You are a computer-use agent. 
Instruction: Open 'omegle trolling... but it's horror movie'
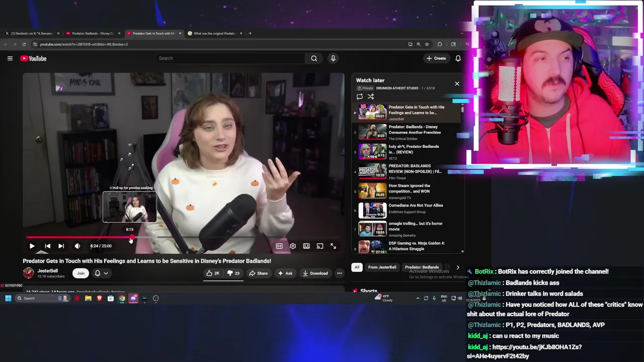408,229
